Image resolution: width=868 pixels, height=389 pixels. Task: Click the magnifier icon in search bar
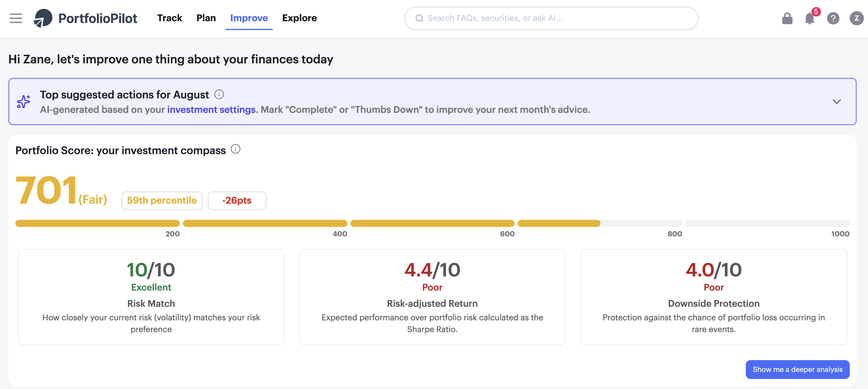419,18
